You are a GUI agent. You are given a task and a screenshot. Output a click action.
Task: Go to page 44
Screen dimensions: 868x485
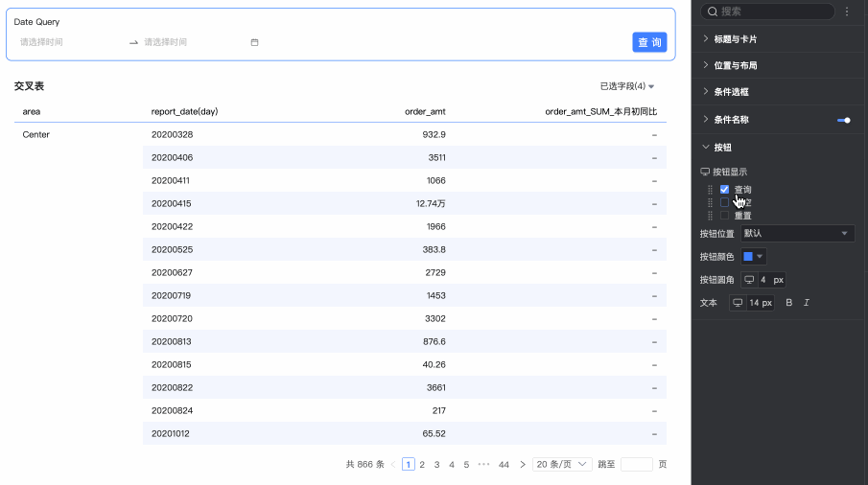504,465
